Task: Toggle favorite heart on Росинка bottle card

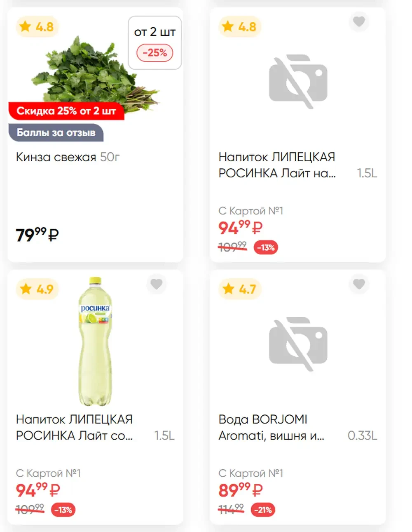Action: click(x=156, y=284)
